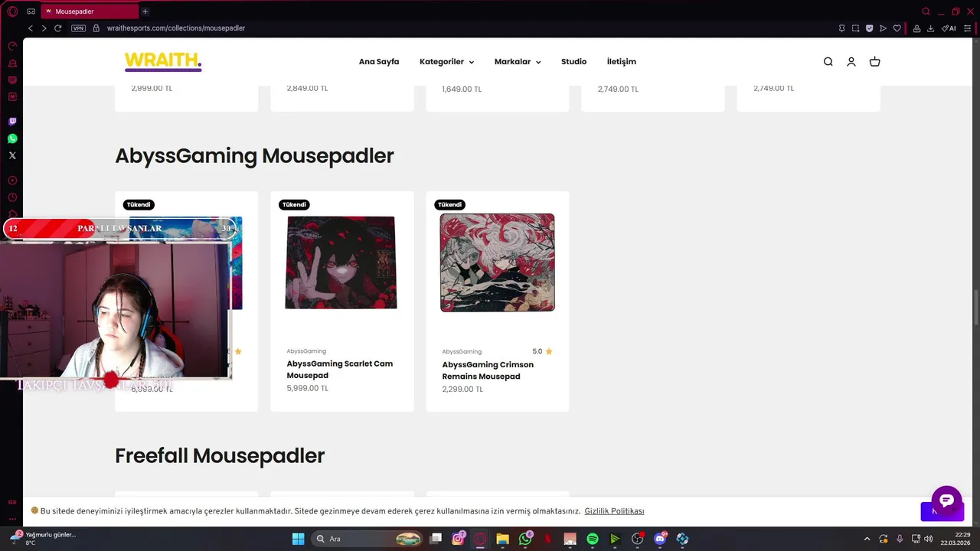Open a new tab with plus button
This screenshot has height=551, width=980.
click(145, 11)
